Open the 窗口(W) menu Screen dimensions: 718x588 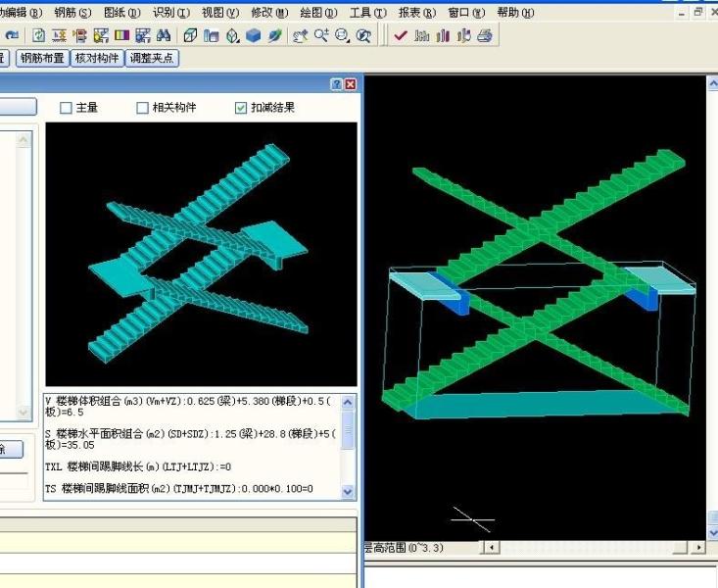coord(466,13)
